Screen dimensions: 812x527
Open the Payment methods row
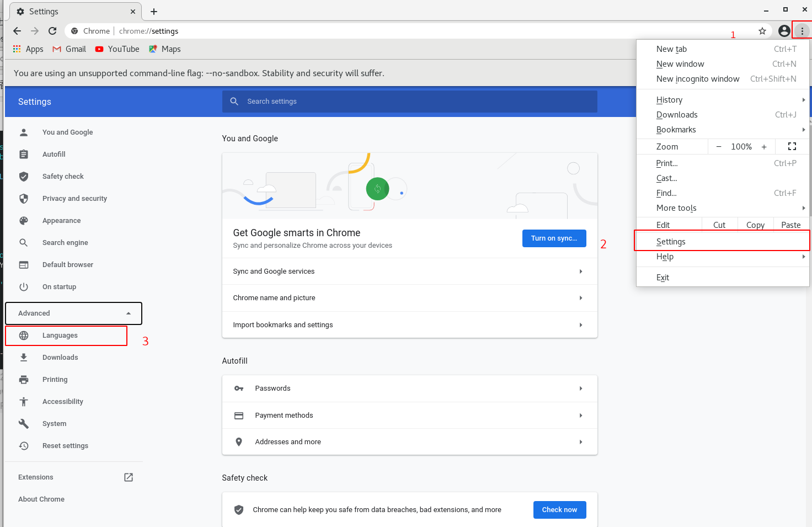(409, 416)
